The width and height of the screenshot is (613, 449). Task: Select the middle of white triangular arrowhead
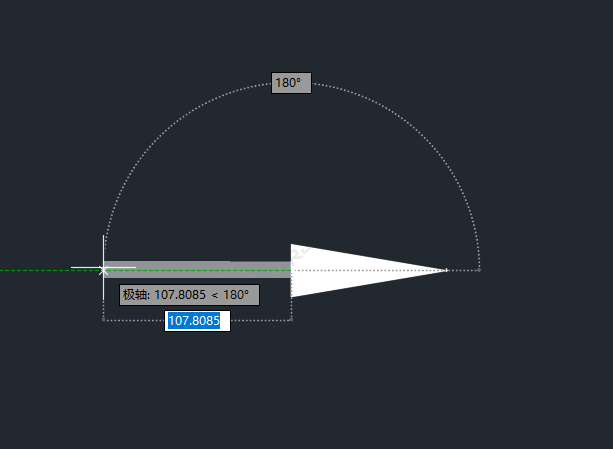344,270
